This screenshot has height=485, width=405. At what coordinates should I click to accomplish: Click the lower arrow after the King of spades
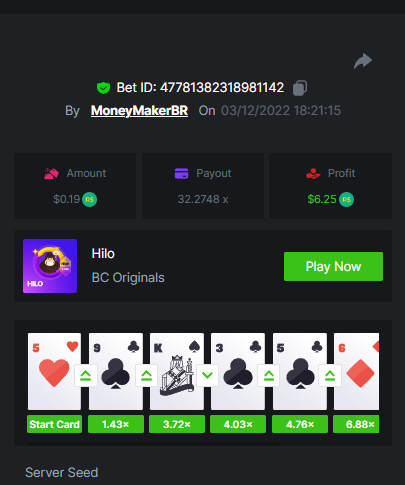click(x=207, y=376)
